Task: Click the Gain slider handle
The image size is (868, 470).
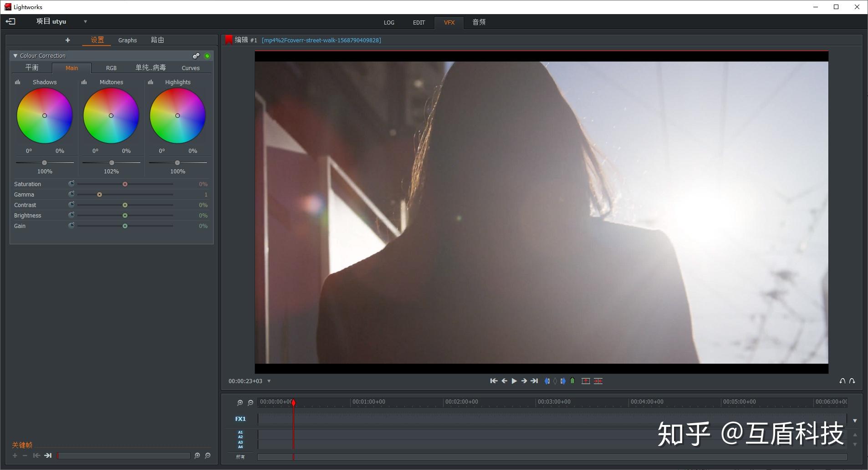Action: [x=125, y=226]
